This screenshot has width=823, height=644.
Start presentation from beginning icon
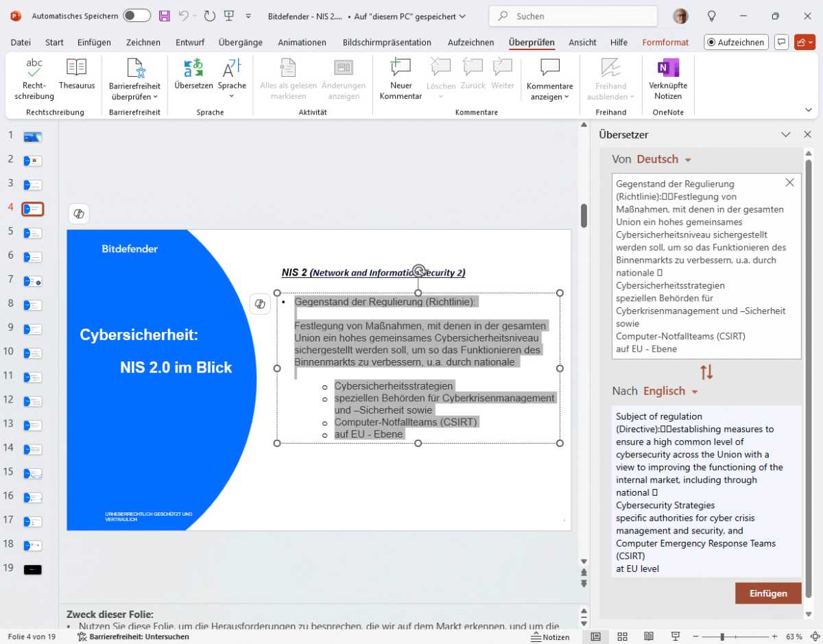coord(229,16)
